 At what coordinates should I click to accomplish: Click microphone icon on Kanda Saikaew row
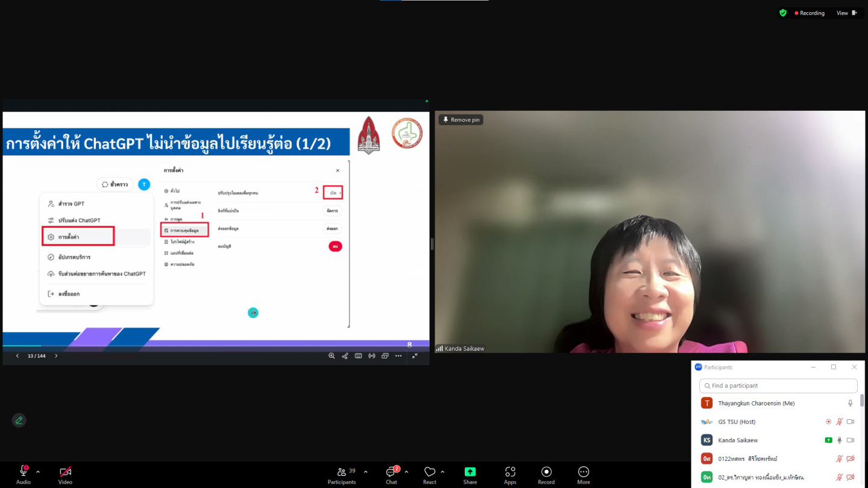[839, 440]
